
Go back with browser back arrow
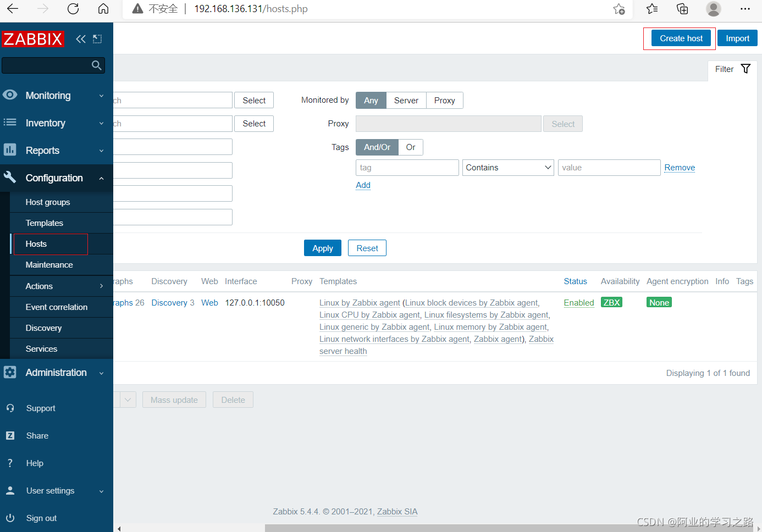[13, 9]
